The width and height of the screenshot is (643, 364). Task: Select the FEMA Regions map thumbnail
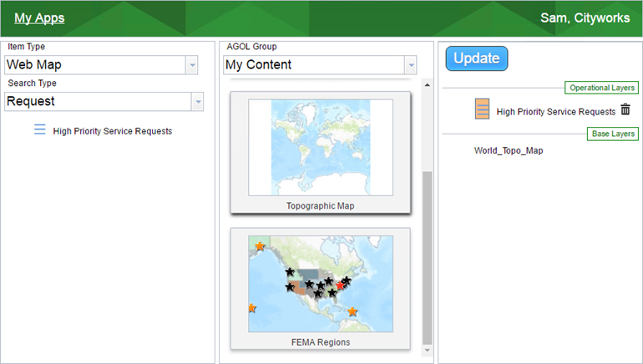coord(321,284)
